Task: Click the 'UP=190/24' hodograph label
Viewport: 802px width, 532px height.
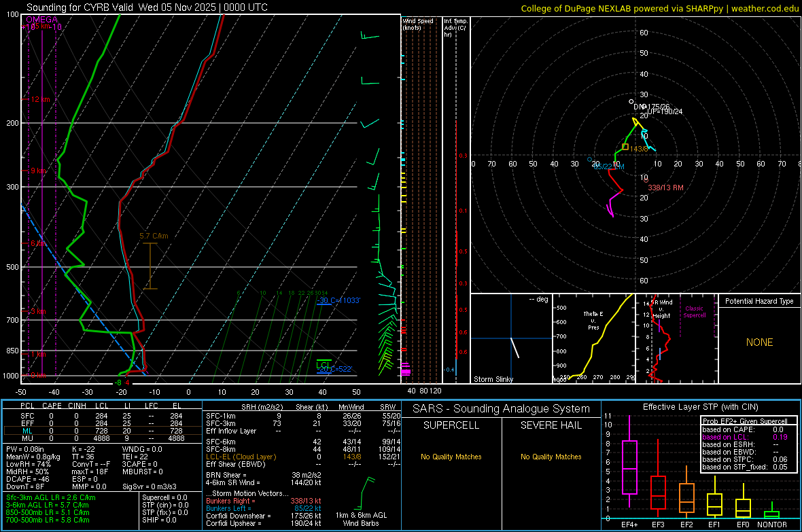Action: [665, 111]
